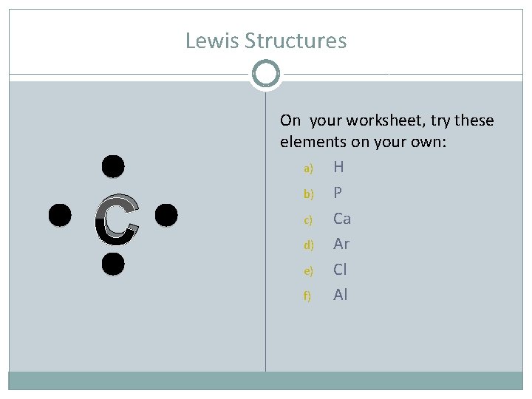Click the Lewis Structures slide title
This screenshot has width=532, height=399.
[265, 41]
